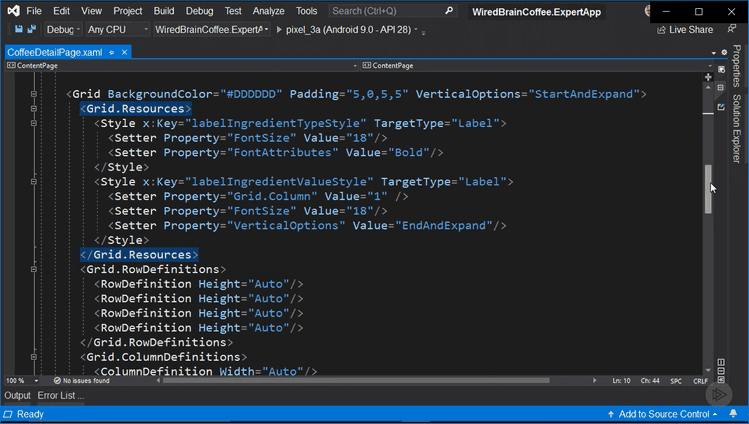Click the vertical scrollbar down arrow
This screenshot has height=424, width=749.
point(708,370)
